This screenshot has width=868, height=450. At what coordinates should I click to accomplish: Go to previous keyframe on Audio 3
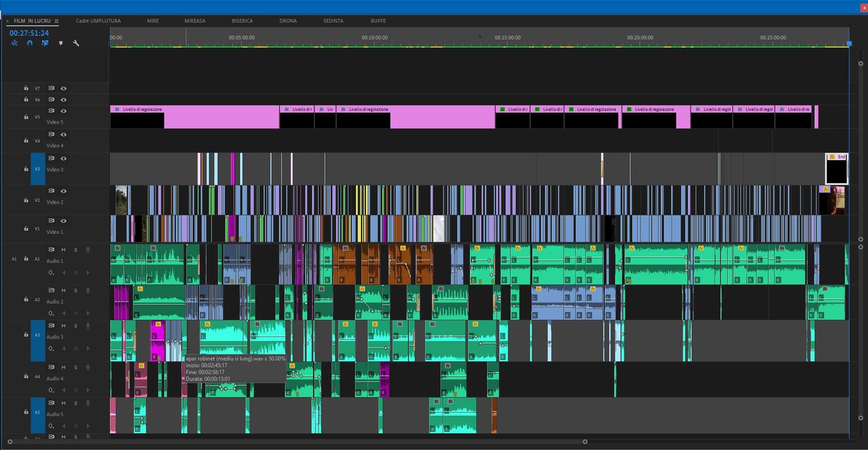[64, 348]
